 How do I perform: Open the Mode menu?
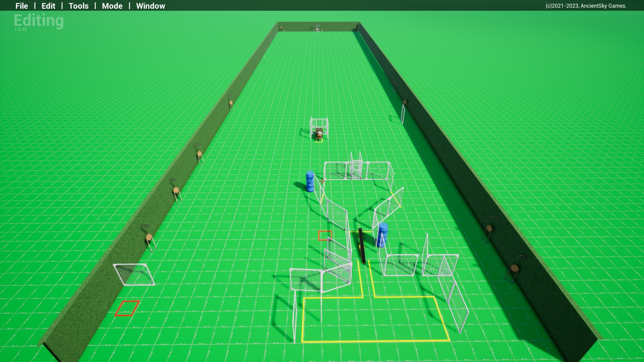(x=112, y=6)
